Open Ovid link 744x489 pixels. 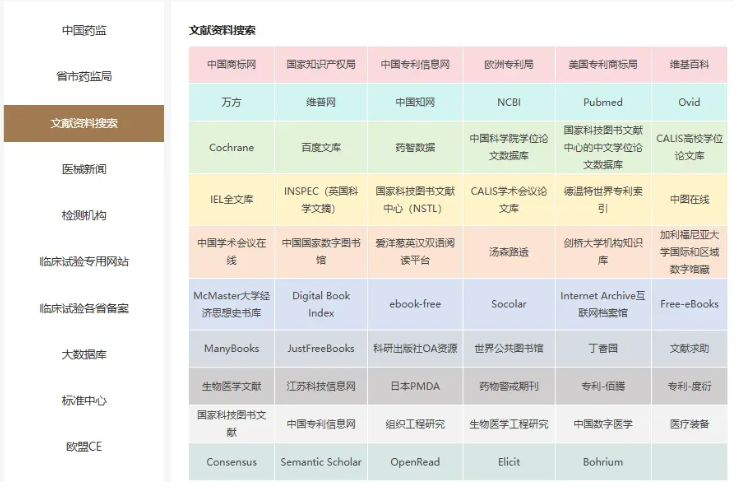tap(698, 103)
